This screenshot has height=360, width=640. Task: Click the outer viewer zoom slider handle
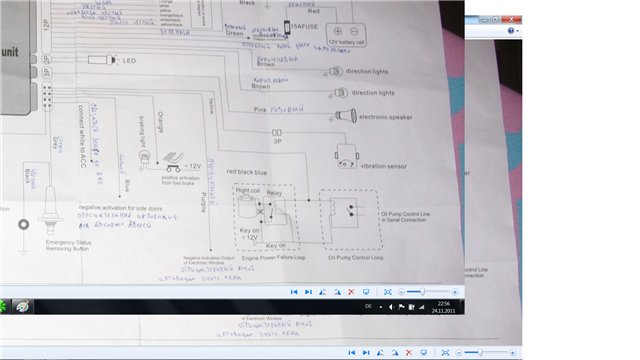[x=480, y=352]
